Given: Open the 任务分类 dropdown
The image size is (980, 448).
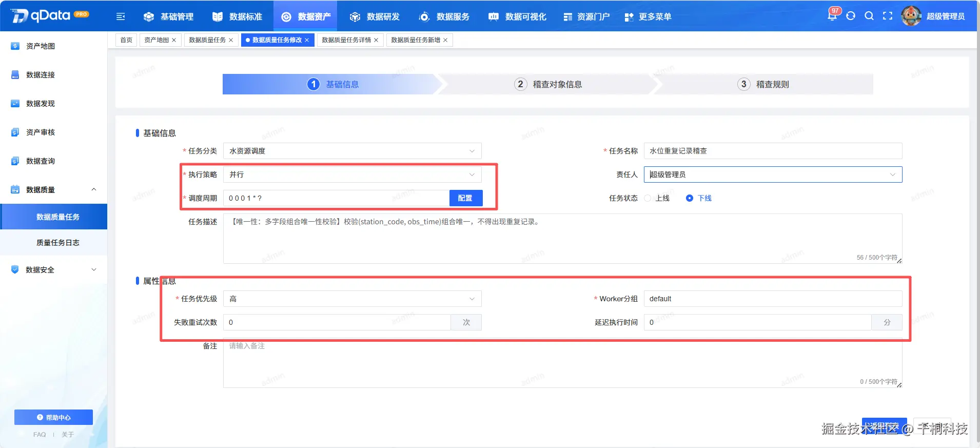Looking at the screenshot, I should [x=352, y=151].
